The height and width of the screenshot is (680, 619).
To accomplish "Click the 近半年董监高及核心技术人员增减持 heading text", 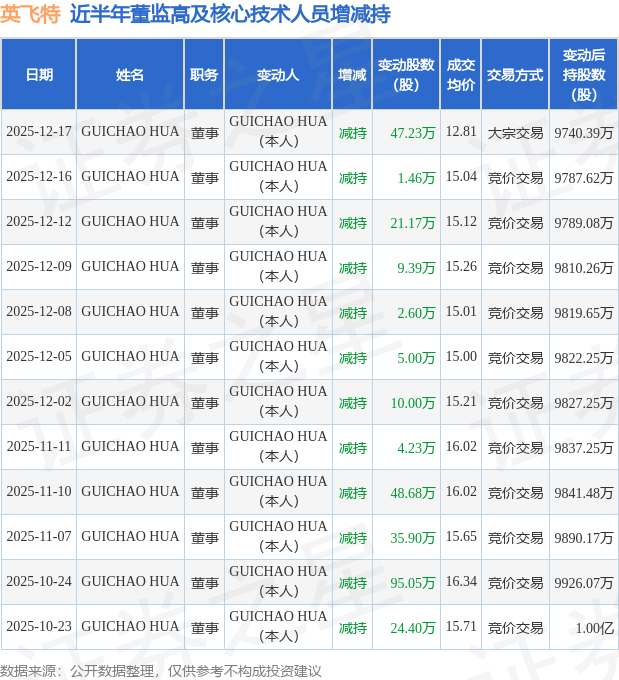I will 230,14.
